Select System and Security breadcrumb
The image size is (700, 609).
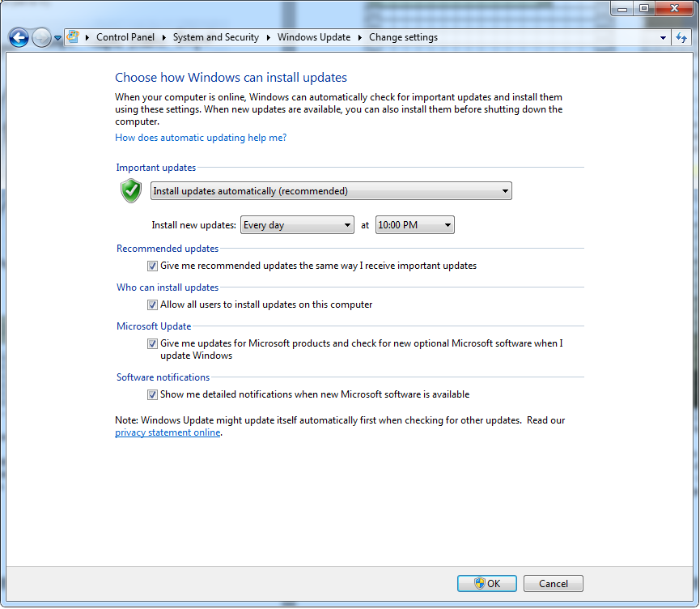pyautogui.click(x=215, y=37)
